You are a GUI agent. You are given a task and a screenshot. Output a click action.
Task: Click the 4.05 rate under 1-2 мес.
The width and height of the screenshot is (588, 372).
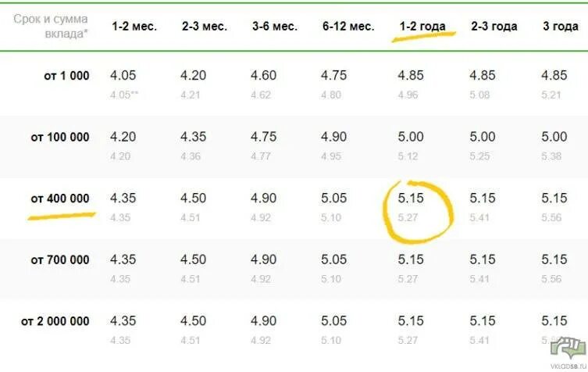[123, 76]
